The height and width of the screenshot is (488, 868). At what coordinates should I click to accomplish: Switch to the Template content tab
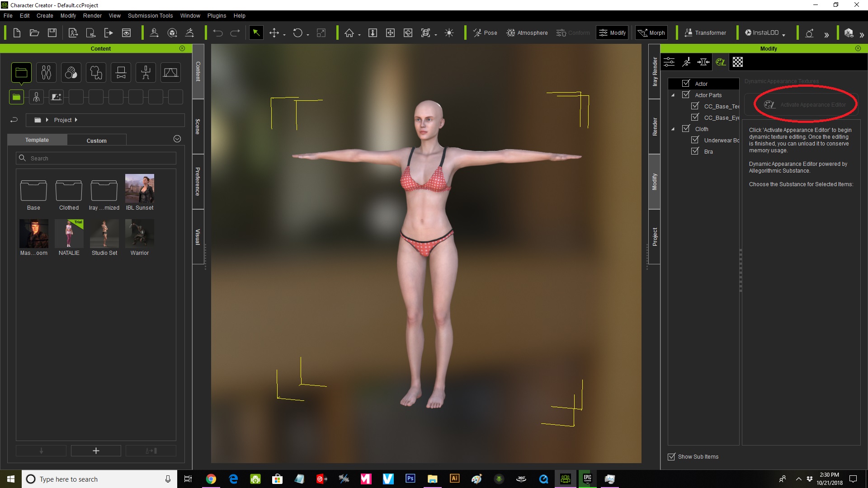click(x=37, y=140)
